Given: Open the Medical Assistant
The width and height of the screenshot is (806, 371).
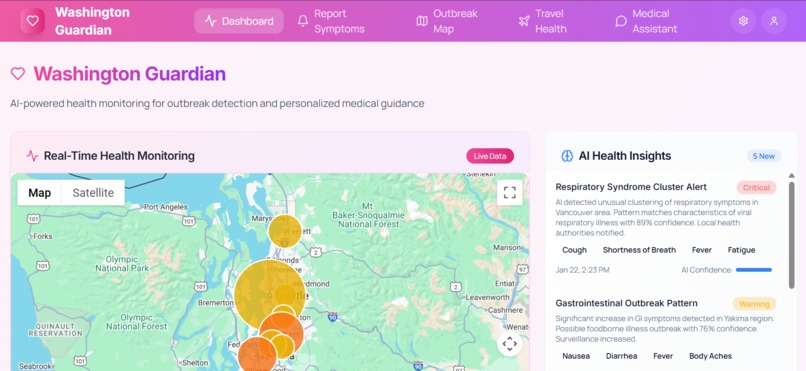Looking at the screenshot, I should click(646, 21).
